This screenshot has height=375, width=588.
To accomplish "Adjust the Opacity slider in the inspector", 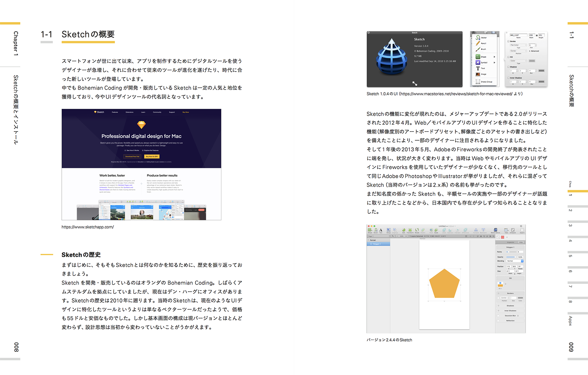I will click(511, 257).
